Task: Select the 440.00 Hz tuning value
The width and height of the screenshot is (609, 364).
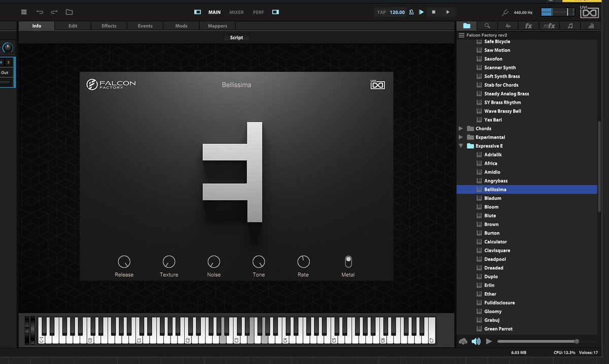Action: click(523, 12)
